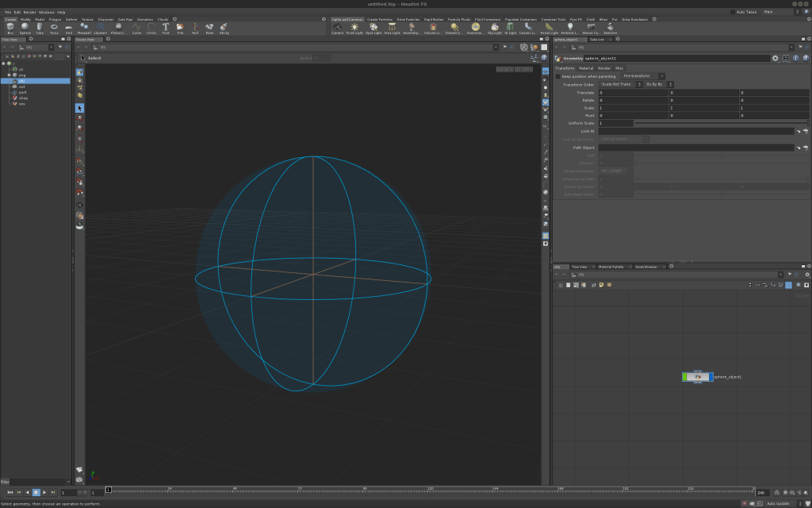
Task: Select the Box shelf tool
Action: pos(10,28)
